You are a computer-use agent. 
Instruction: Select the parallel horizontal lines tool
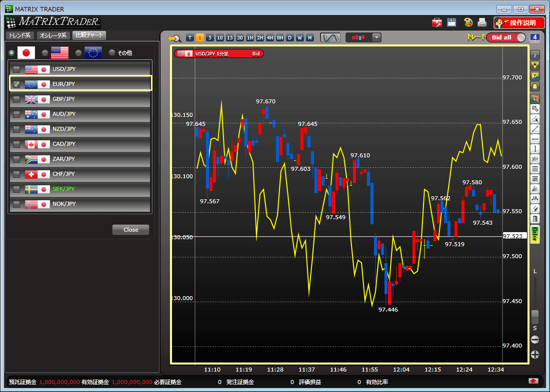534,169
